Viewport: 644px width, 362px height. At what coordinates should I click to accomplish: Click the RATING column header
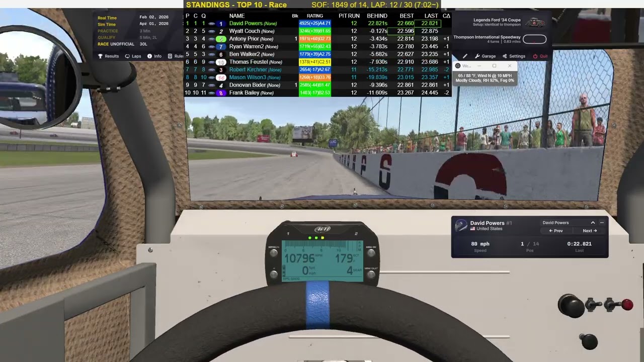pyautogui.click(x=315, y=16)
